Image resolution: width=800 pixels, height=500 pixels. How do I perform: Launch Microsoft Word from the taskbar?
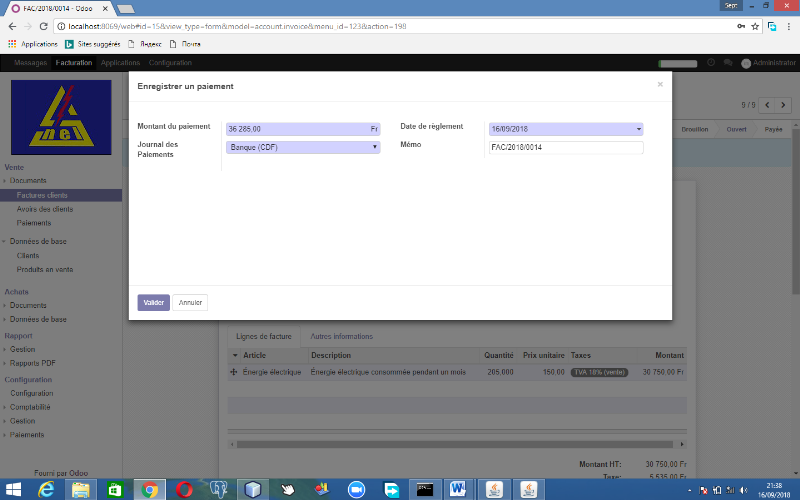[458, 489]
